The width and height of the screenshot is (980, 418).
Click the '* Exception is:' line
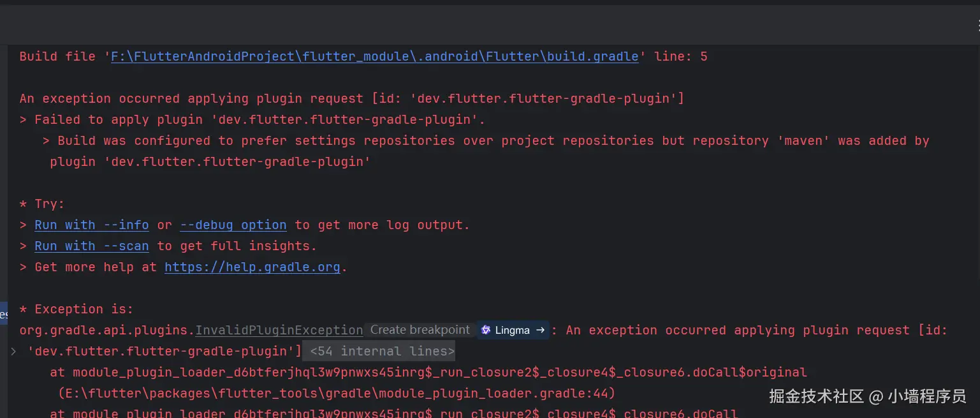(77, 309)
